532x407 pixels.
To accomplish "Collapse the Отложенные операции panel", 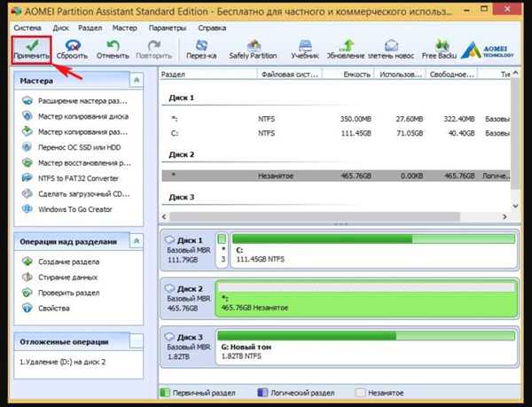I will point(137,341).
